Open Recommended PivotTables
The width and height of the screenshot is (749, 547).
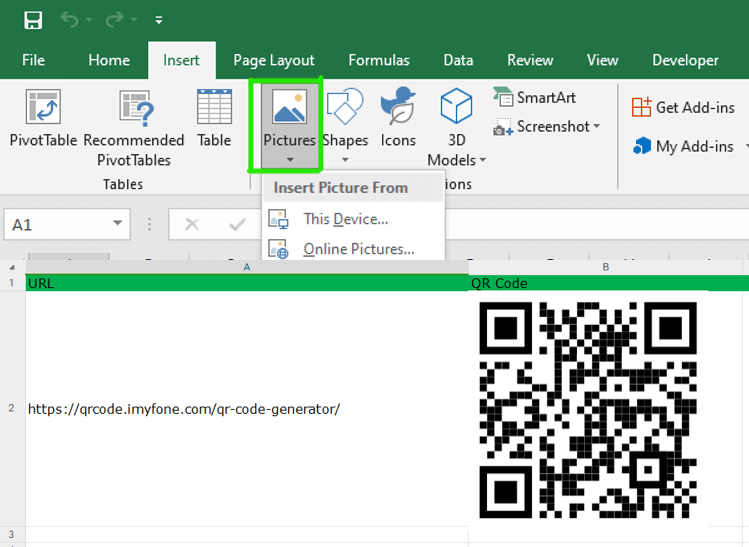[x=134, y=128]
